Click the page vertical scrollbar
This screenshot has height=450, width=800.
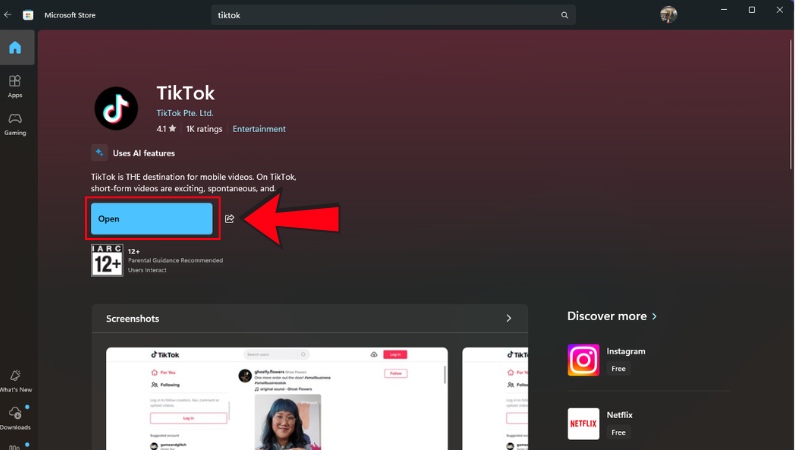(791, 105)
